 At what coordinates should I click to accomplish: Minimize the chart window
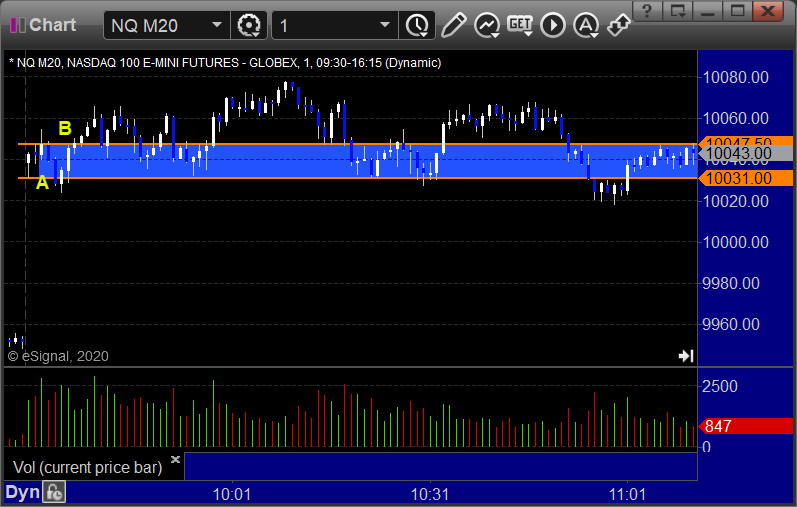click(708, 10)
